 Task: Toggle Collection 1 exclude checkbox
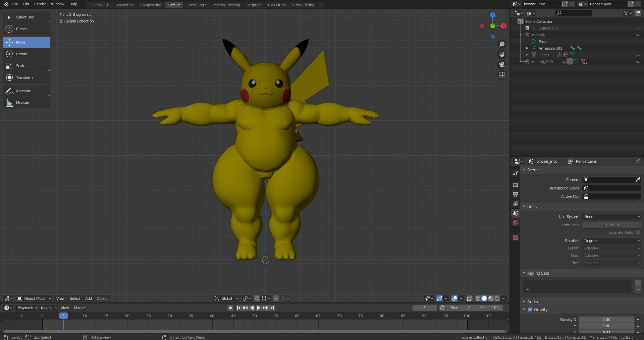point(527,28)
